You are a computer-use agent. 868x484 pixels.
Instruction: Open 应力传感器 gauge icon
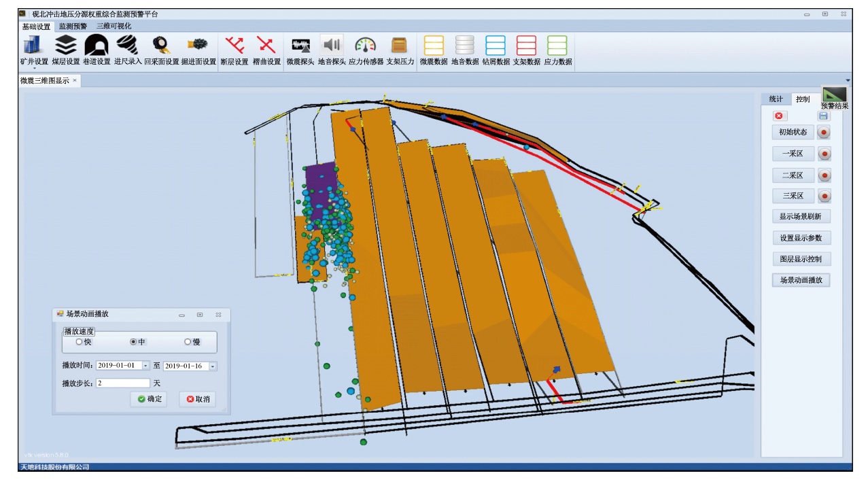(366, 46)
